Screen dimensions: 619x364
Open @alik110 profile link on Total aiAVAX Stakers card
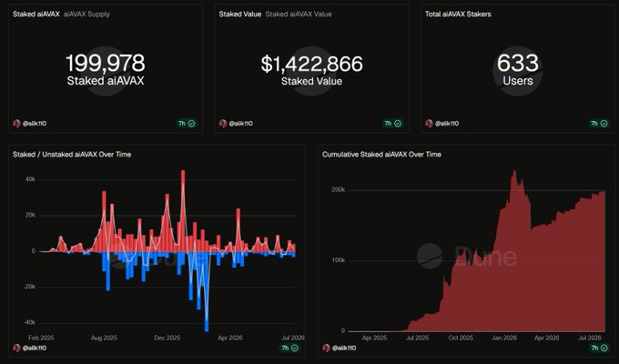pyautogui.click(x=447, y=124)
